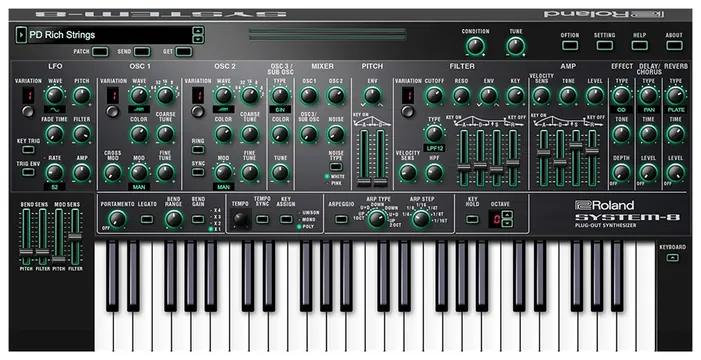Click the MIXER NOISE level knob

tap(336, 134)
